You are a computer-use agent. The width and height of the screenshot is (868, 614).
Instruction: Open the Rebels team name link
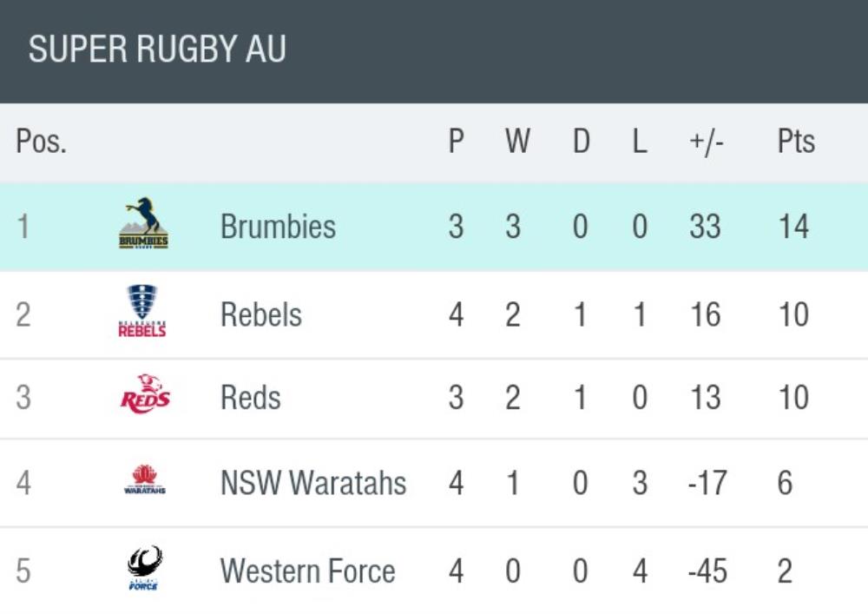coord(260,314)
